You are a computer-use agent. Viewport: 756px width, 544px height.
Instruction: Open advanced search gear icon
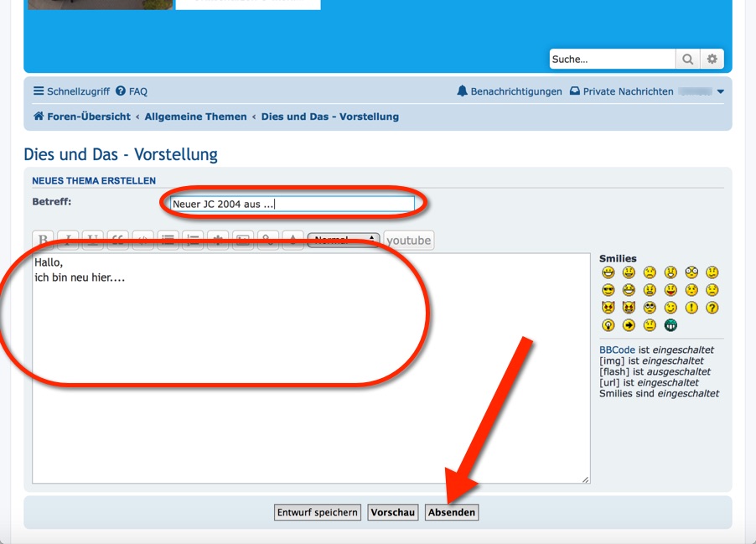click(x=712, y=60)
